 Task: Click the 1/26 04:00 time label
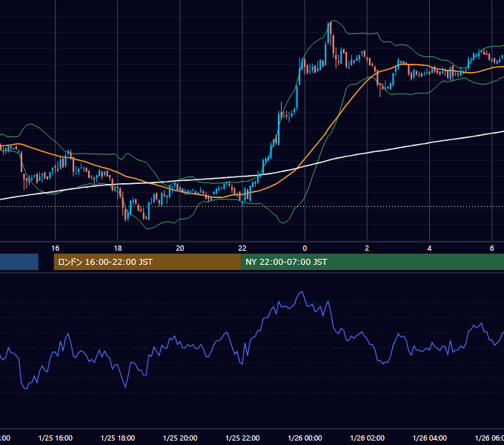(x=429, y=438)
